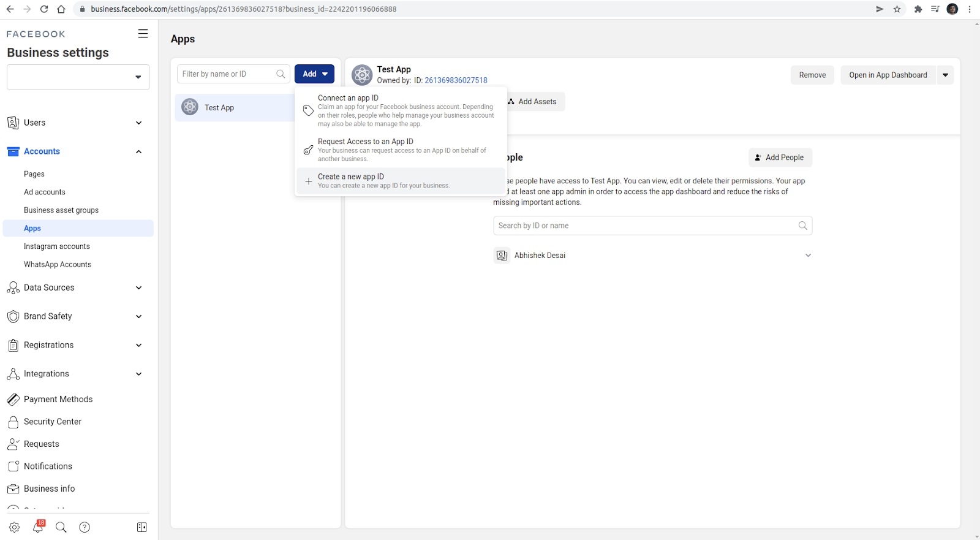Open Ad accounts in the sidebar
Image resolution: width=980 pixels, height=540 pixels.
click(x=45, y=192)
